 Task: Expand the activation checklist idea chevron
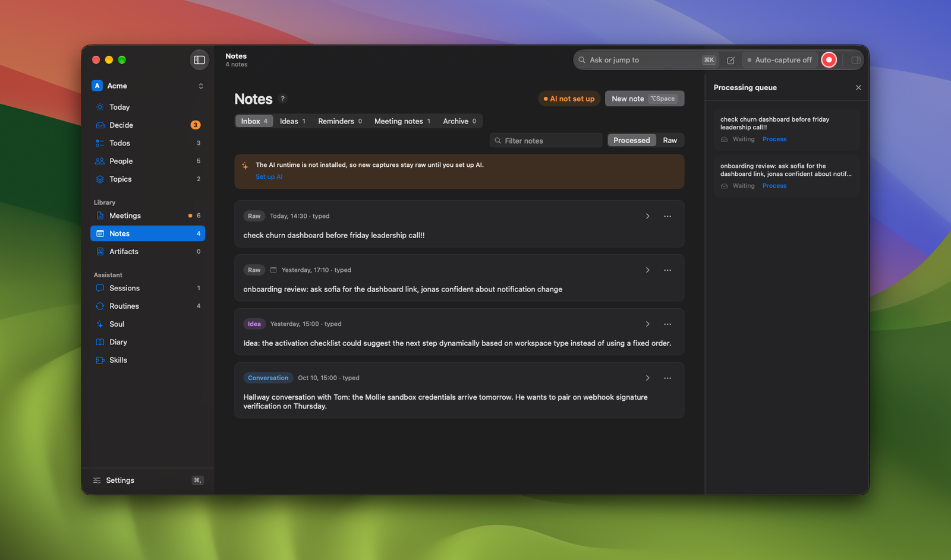point(647,324)
